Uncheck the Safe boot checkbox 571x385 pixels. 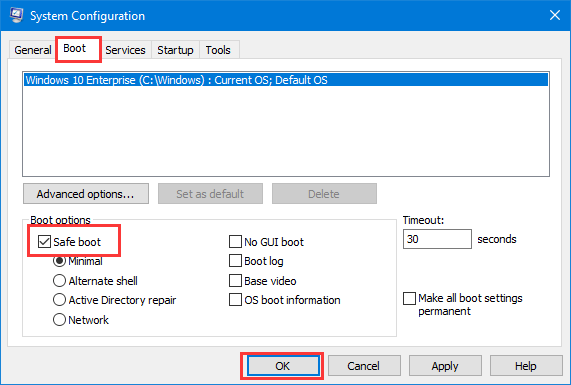click(44, 241)
